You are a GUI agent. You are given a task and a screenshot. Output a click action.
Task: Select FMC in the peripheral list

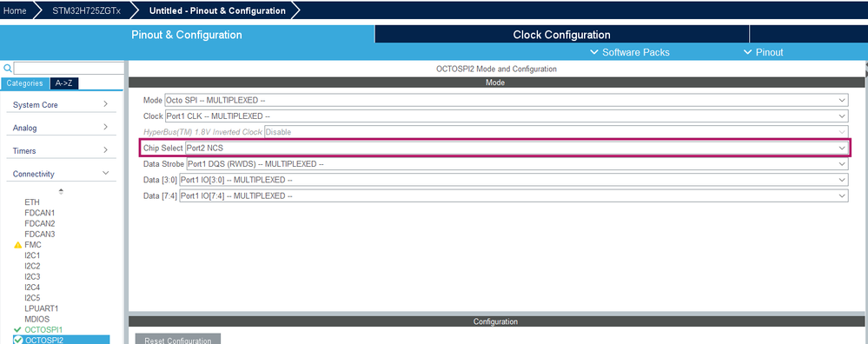(33, 244)
